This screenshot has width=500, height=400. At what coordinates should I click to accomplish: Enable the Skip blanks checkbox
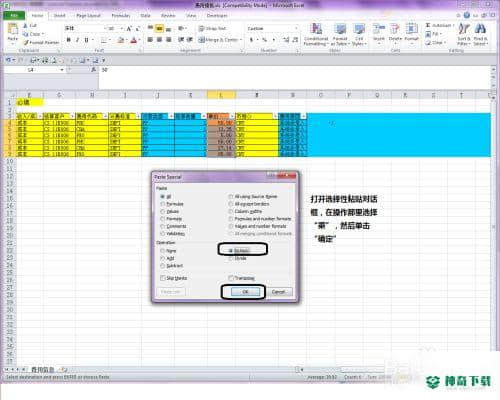[163, 278]
